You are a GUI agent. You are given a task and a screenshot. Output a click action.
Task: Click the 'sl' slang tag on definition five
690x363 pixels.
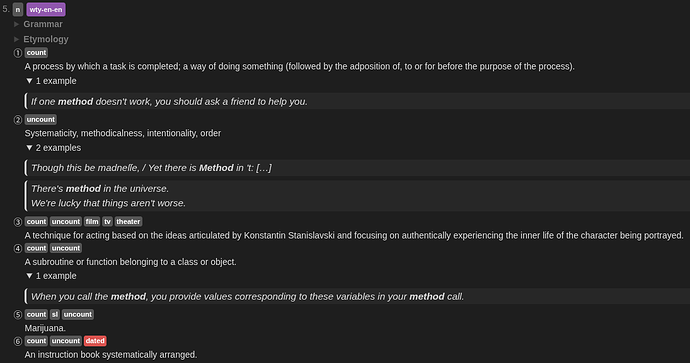(x=55, y=315)
